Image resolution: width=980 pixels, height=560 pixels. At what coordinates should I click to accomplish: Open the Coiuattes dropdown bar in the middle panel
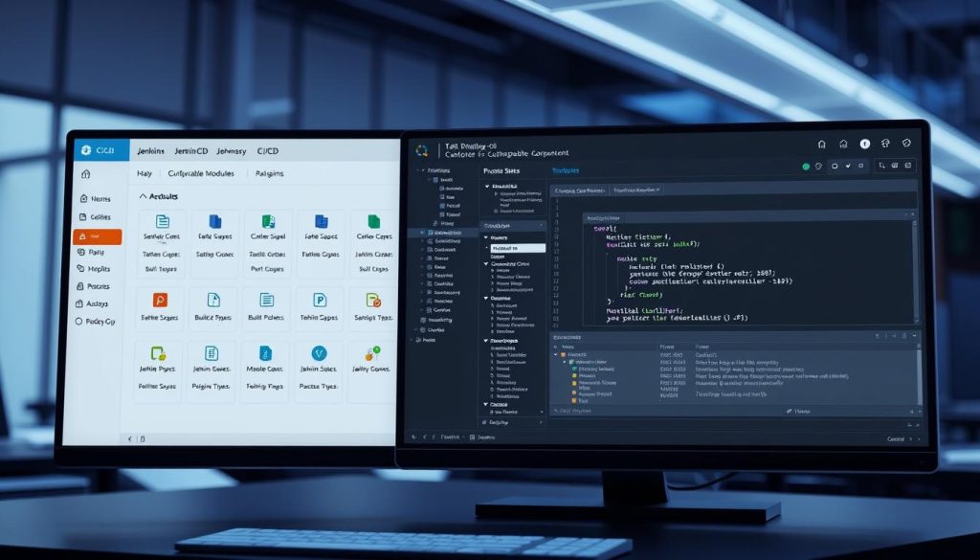click(x=513, y=226)
